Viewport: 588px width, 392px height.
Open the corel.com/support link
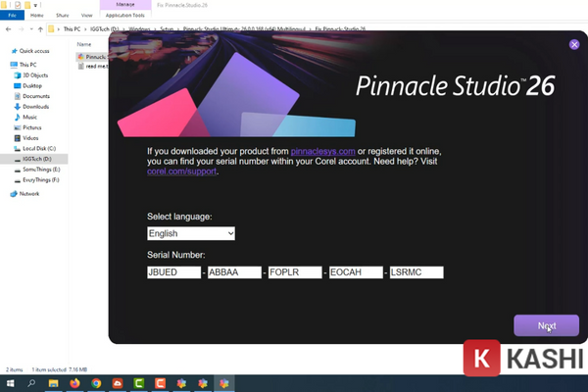tap(181, 171)
